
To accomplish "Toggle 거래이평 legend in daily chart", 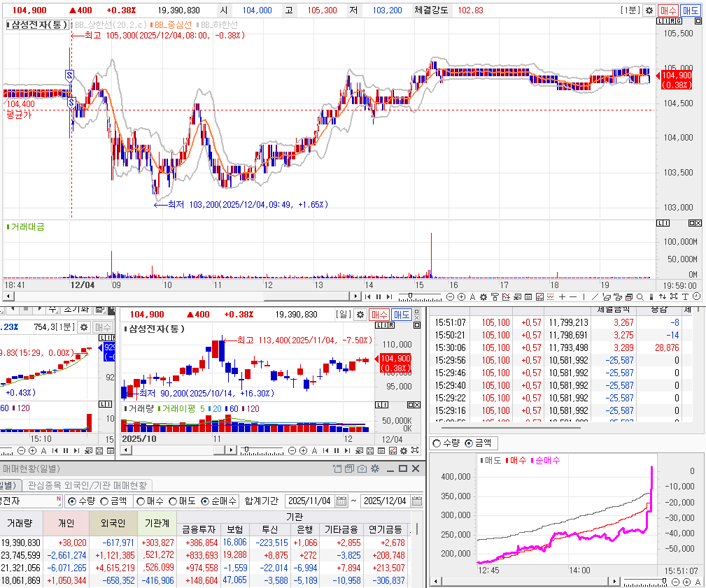I will [x=178, y=408].
